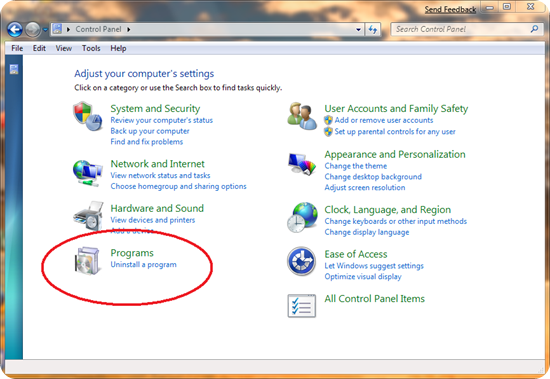
Task: Open Back up your computer
Action: click(150, 131)
